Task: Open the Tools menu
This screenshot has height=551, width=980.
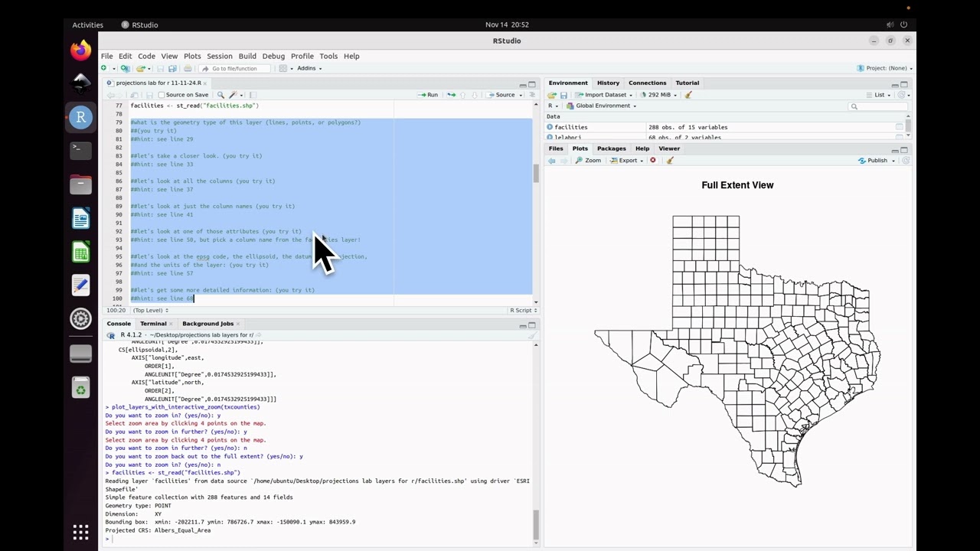Action: [328, 56]
